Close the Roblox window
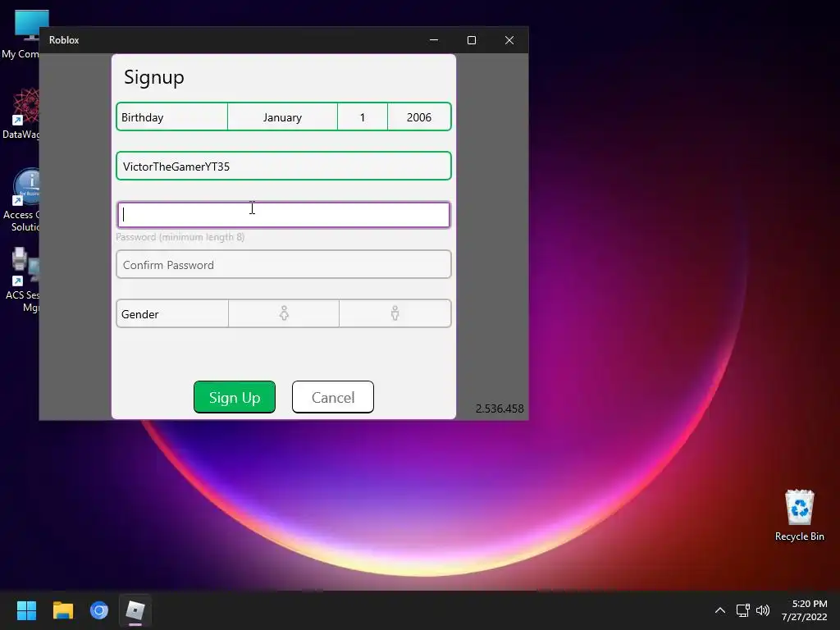The image size is (840, 630). 509,40
